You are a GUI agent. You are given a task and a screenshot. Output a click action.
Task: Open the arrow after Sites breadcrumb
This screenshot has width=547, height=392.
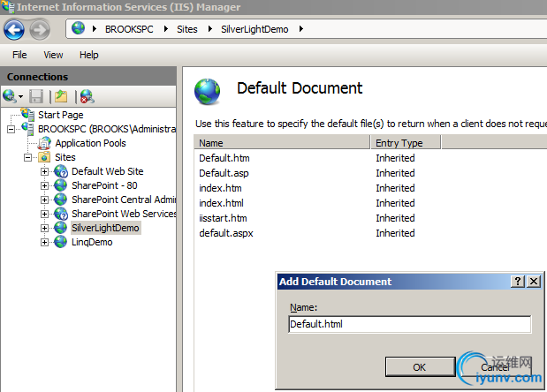210,29
